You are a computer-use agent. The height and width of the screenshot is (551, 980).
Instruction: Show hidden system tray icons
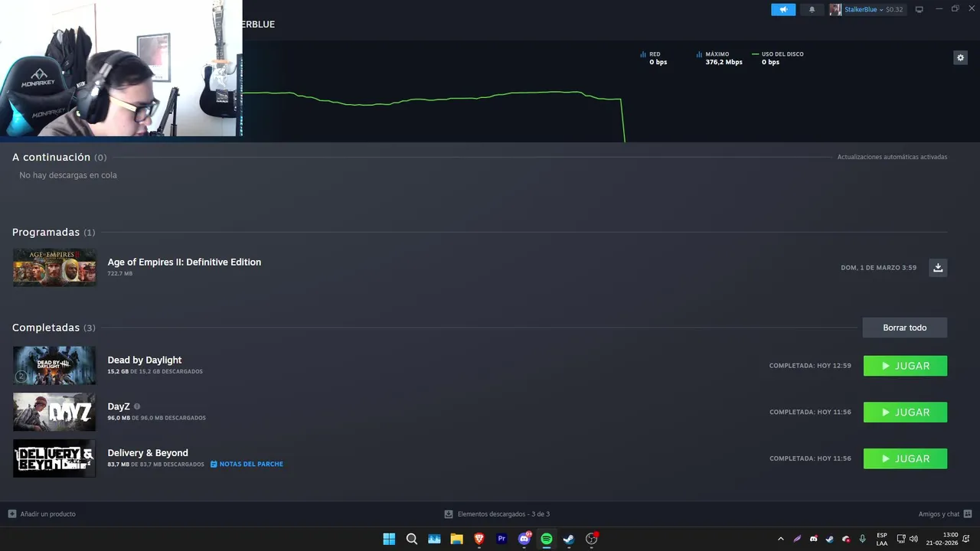780,539
